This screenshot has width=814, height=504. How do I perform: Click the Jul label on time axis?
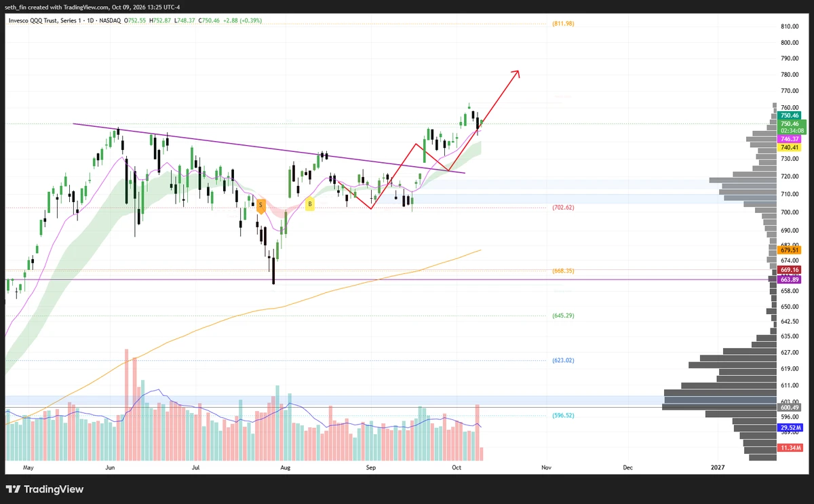point(196,467)
